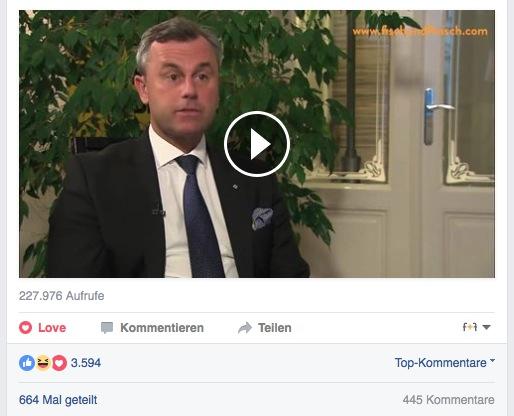Open the 664 Mal geteilt shares link
This screenshot has height=416, width=514.
[58, 400]
